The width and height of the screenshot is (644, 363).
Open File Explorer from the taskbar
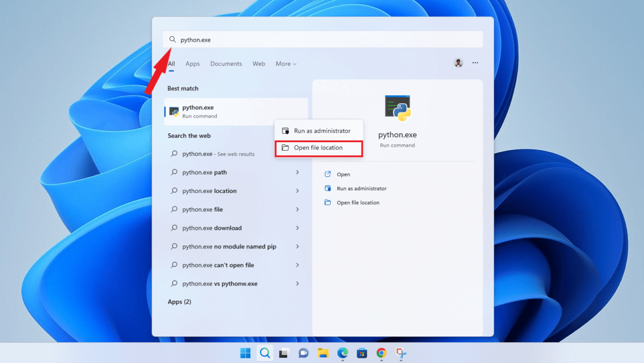[323, 353]
